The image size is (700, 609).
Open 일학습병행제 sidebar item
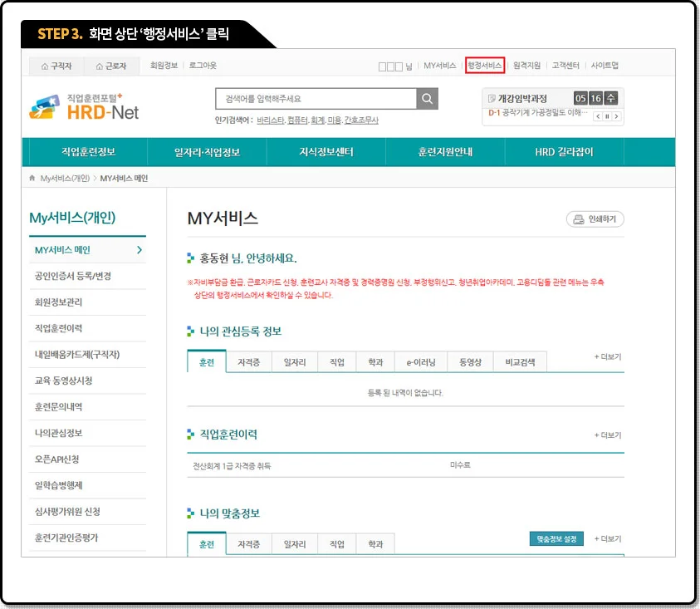(87, 485)
